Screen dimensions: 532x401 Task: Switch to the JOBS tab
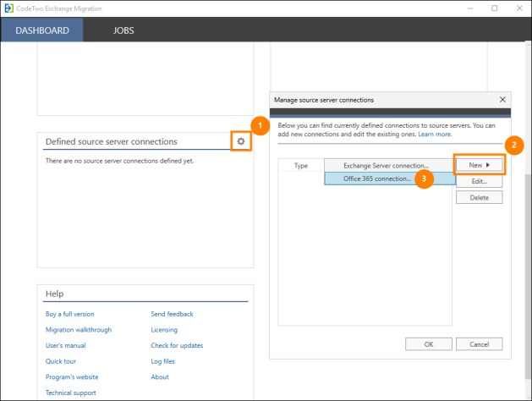point(123,30)
